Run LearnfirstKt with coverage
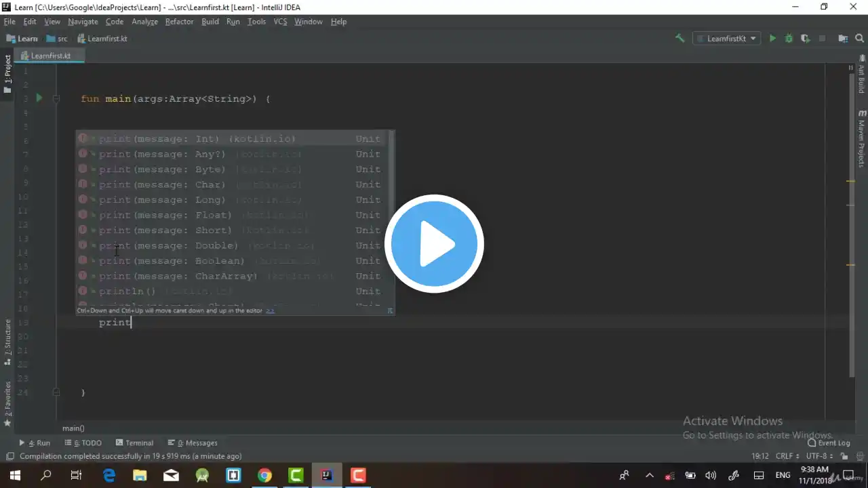The height and width of the screenshot is (488, 868). click(805, 39)
